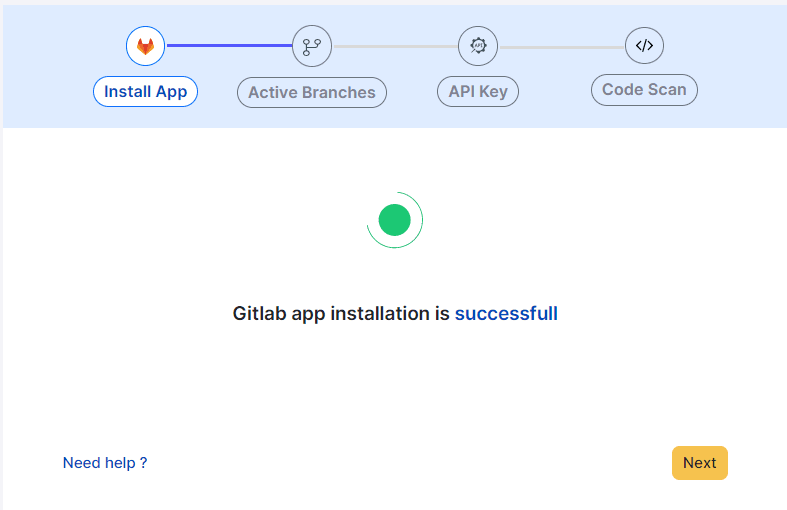Open the Need help ? link

pos(105,463)
